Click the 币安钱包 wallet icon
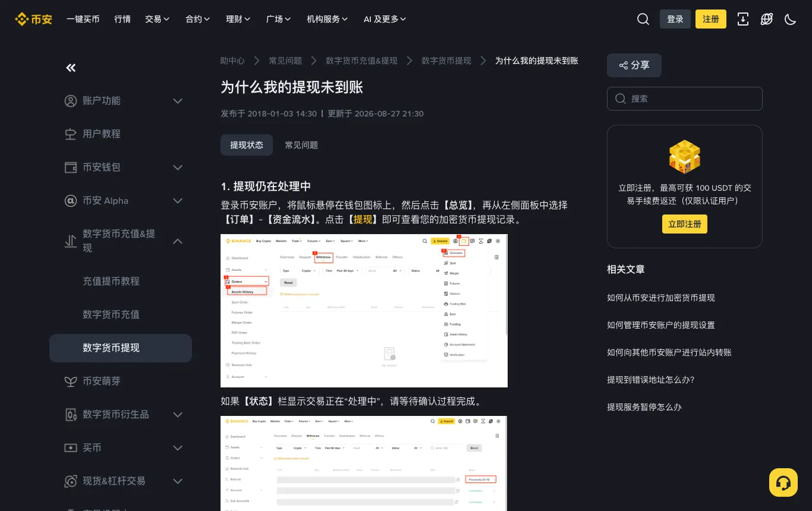 (x=71, y=168)
